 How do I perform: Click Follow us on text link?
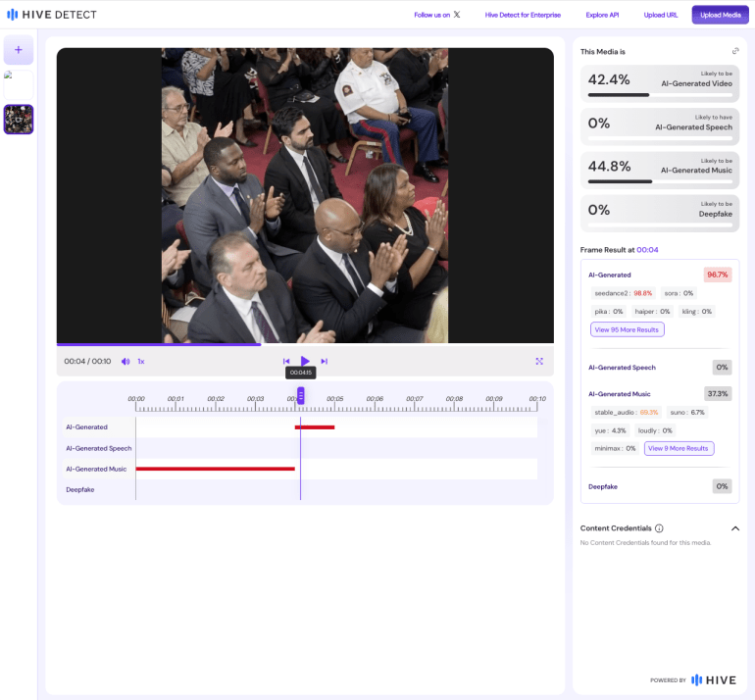(431, 15)
